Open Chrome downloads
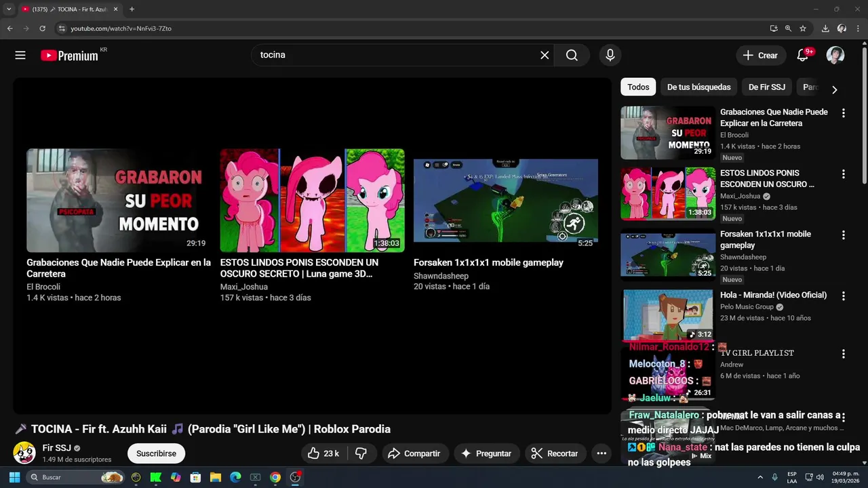 [825, 28]
